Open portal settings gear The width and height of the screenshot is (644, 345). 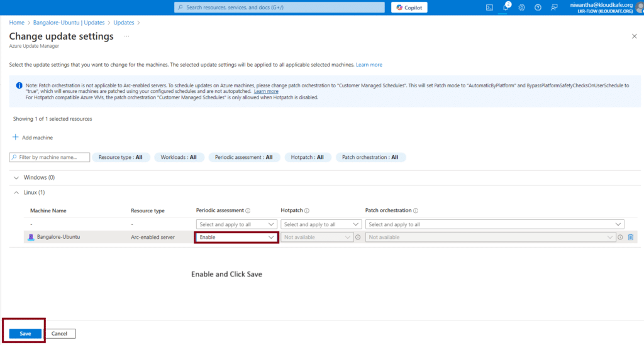click(521, 8)
